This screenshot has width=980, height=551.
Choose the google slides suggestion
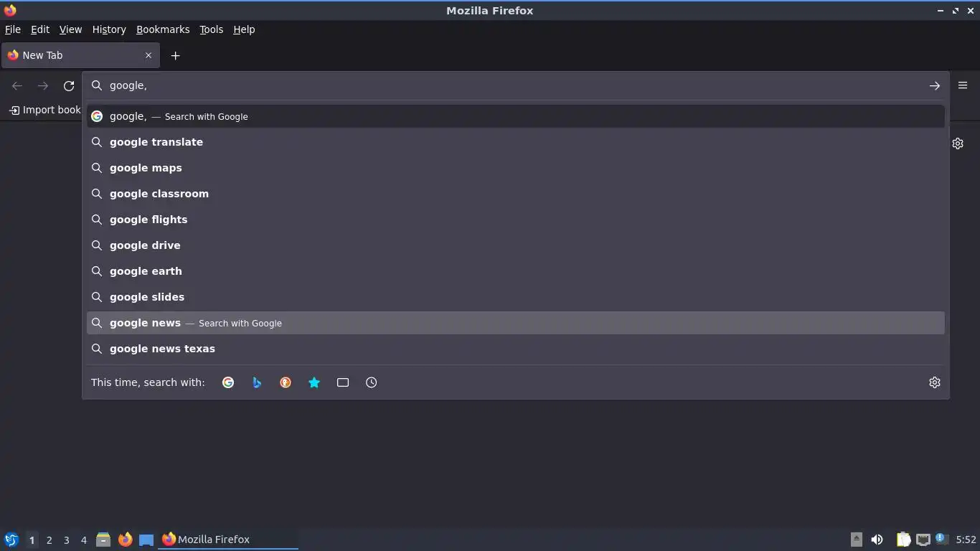(x=516, y=297)
